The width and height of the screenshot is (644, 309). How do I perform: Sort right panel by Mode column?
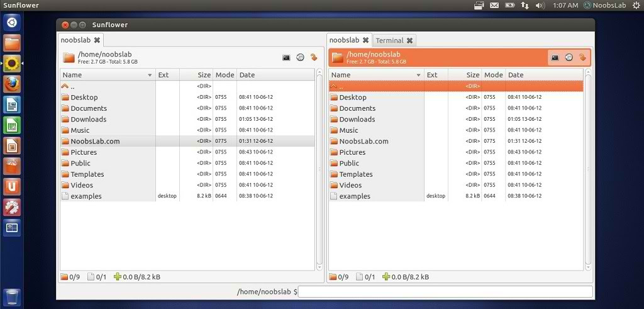[493, 75]
